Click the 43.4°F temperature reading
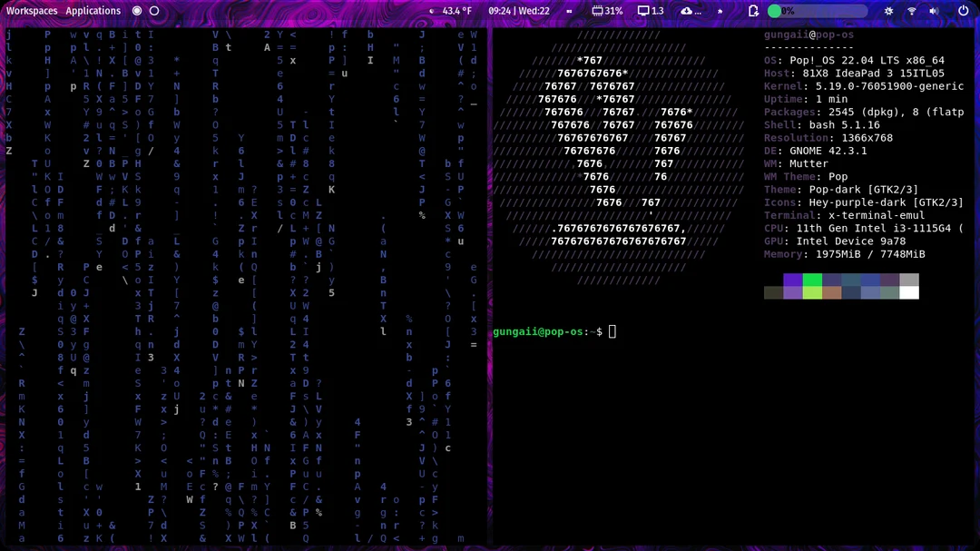The height and width of the screenshot is (551, 980). click(457, 10)
